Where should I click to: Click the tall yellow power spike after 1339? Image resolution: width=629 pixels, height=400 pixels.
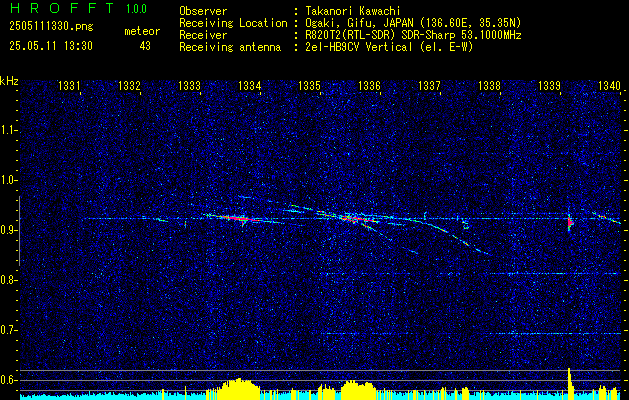pyautogui.click(x=570, y=383)
